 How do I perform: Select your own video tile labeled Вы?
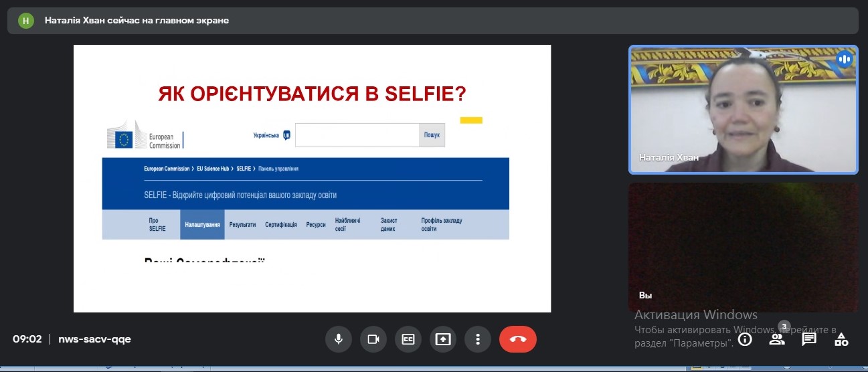coord(743,248)
